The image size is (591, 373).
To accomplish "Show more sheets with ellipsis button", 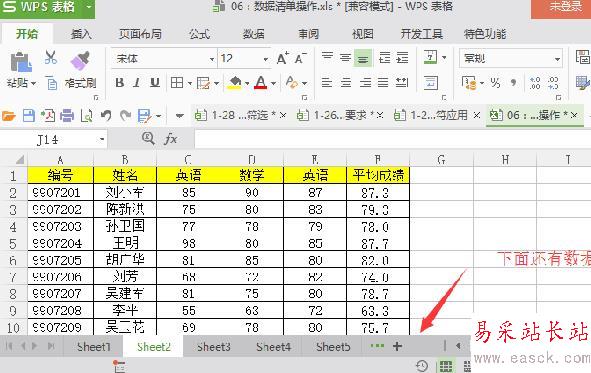I will (377, 346).
